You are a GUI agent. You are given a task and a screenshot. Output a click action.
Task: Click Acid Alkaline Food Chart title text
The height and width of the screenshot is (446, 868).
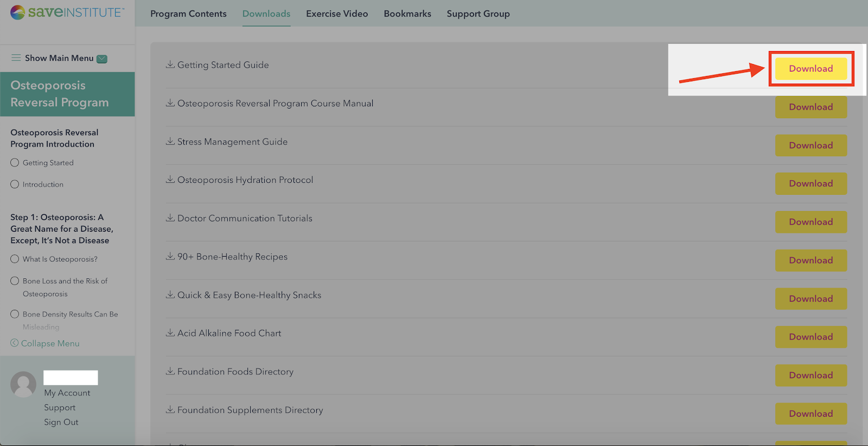(x=229, y=333)
